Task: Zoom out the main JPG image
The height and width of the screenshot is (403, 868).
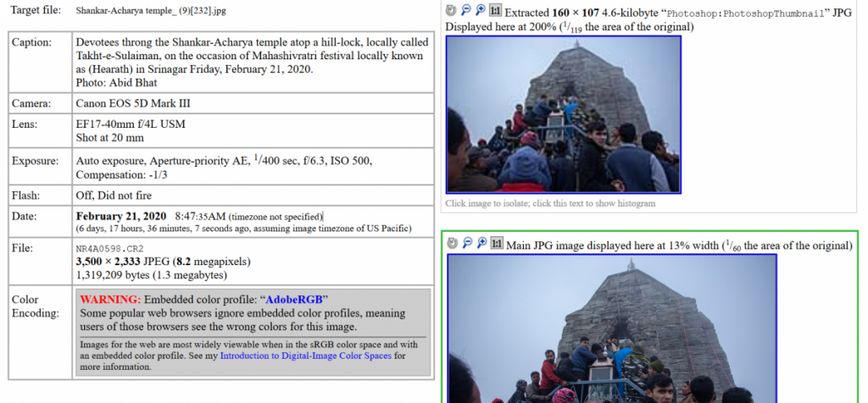Action: coord(466,243)
